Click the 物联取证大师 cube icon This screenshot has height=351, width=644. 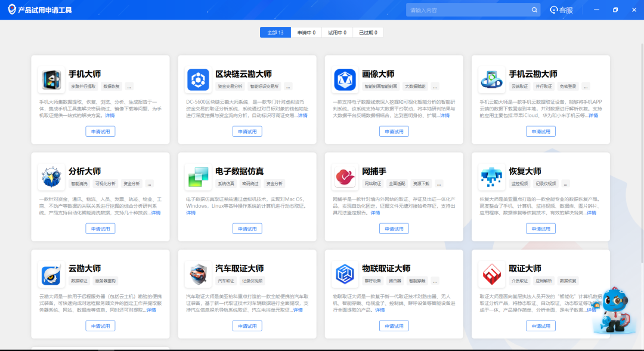tap(345, 274)
